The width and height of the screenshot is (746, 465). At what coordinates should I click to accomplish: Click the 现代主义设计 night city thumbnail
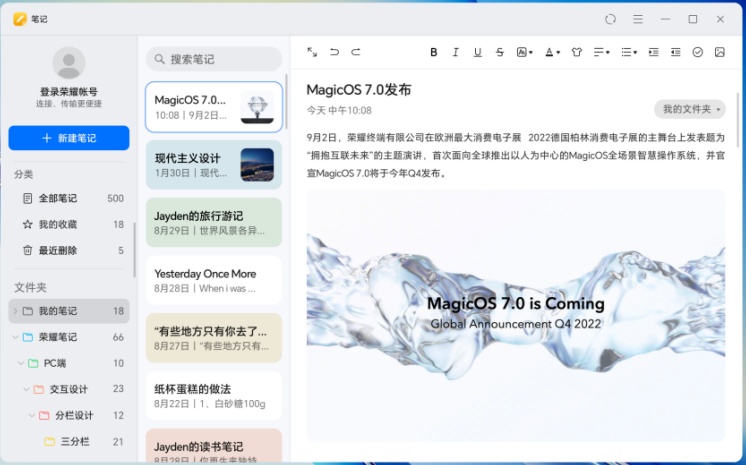click(x=257, y=165)
